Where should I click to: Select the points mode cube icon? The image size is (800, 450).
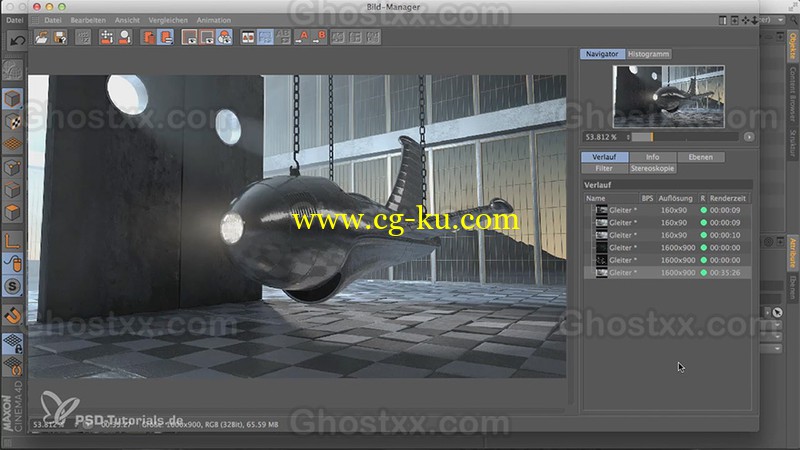click(13, 167)
